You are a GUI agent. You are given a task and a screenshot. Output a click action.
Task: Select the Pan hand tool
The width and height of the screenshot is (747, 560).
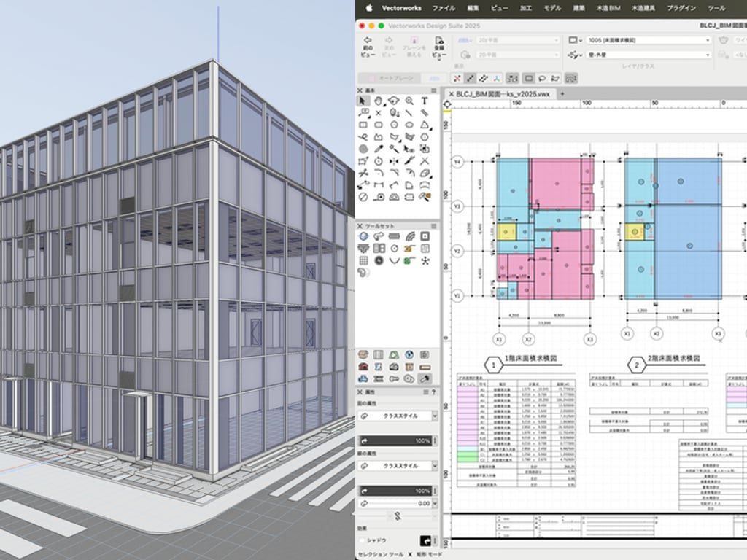[379, 101]
